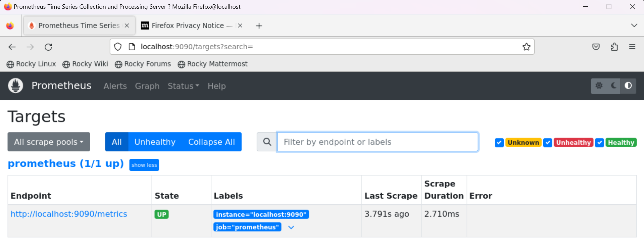Click the Scrape Duration column header
The height and width of the screenshot is (249, 644).
click(x=444, y=190)
